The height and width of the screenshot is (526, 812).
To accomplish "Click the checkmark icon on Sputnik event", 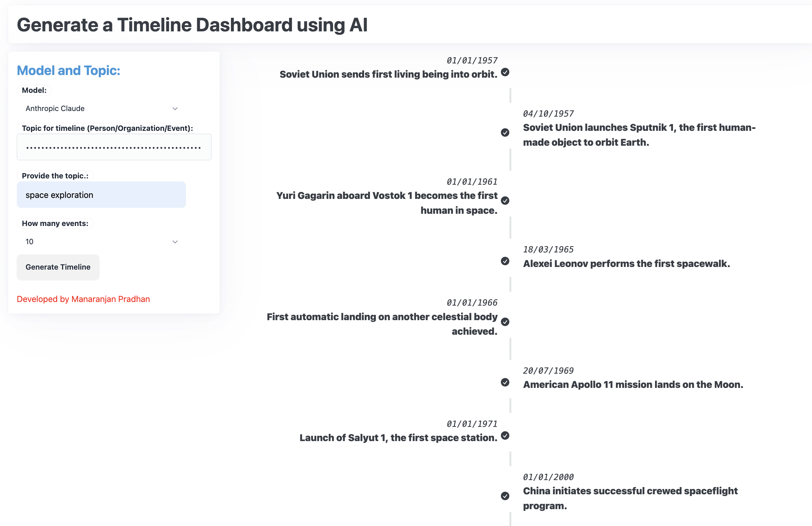I will (506, 132).
